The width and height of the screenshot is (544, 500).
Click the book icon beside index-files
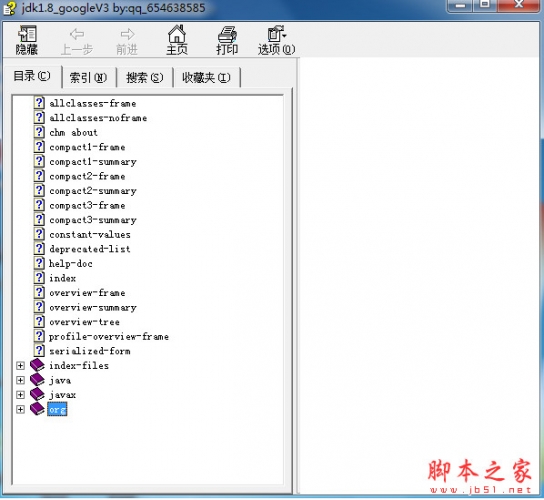pos(37,365)
